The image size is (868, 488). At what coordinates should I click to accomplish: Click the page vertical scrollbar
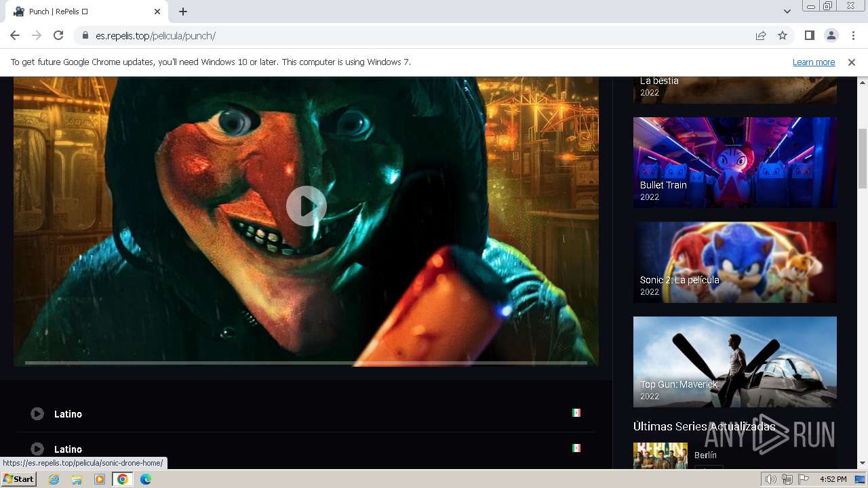click(x=862, y=159)
